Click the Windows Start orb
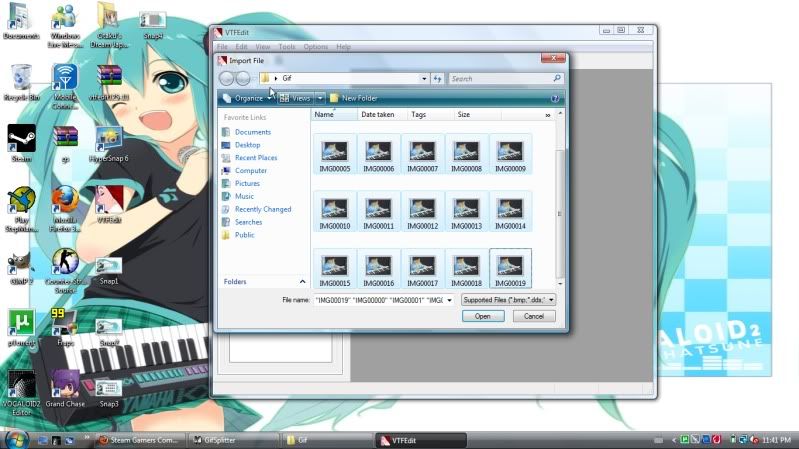799x449 pixels. pos(15,439)
